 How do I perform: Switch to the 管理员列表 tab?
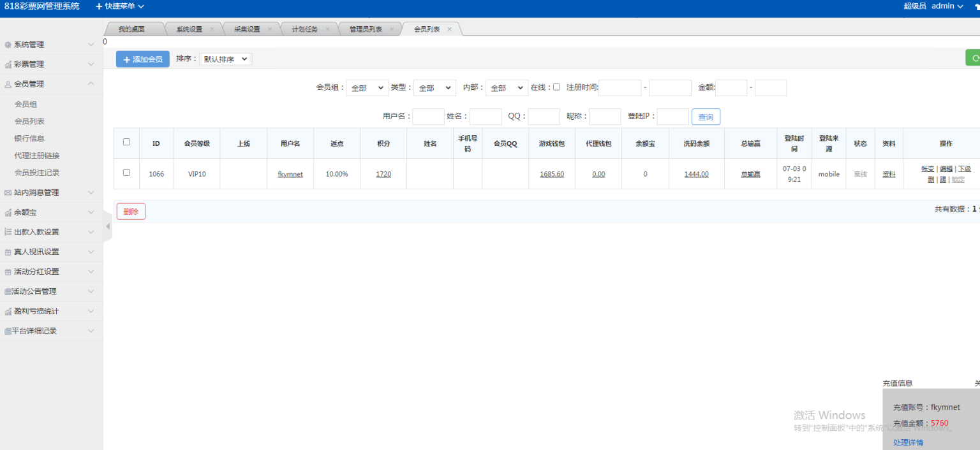tap(366, 28)
